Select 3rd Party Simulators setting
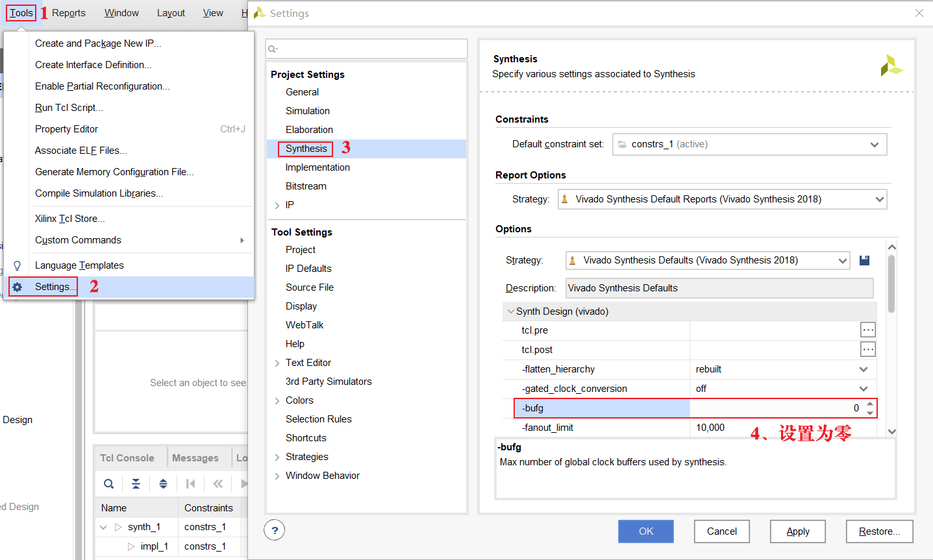The width and height of the screenshot is (933, 560). click(329, 382)
